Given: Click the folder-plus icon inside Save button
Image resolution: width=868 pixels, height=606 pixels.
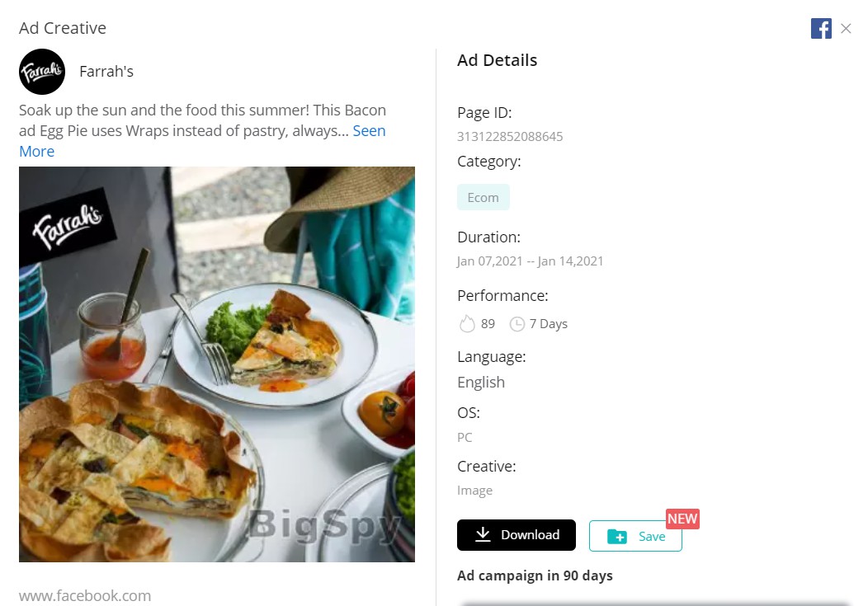Looking at the screenshot, I should point(617,535).
